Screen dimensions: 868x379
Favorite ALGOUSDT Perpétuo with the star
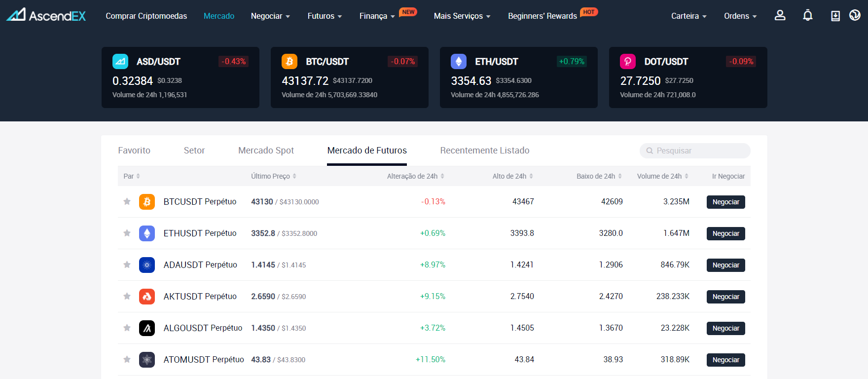click(127, 328)
